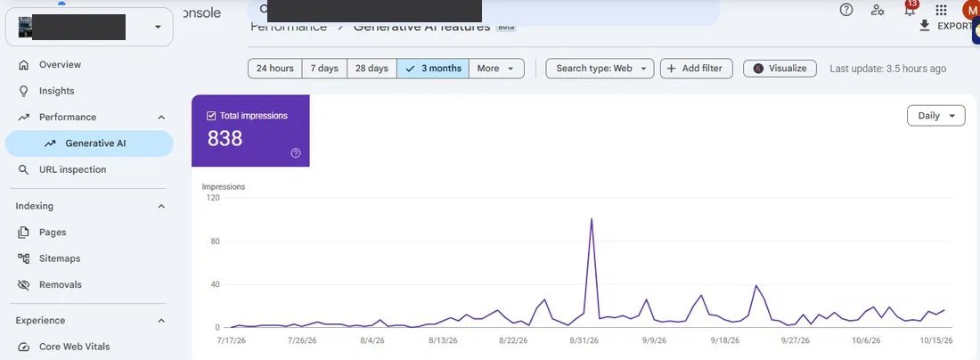Click the Sitemaps hierarchy icon
The image size is (980, 360).
tap(24, 258)
